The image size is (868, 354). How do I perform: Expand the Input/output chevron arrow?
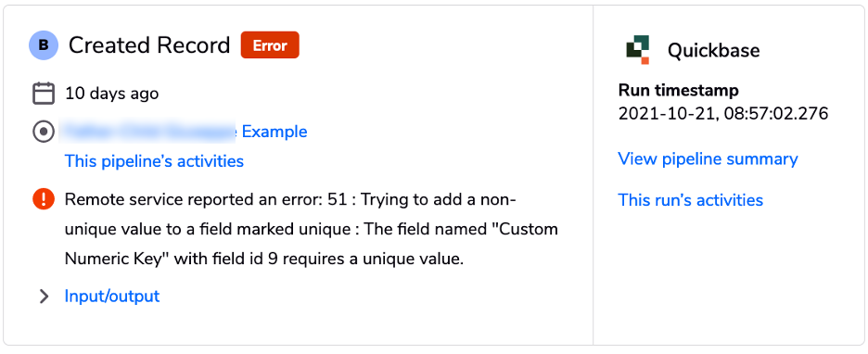point(44,297)
